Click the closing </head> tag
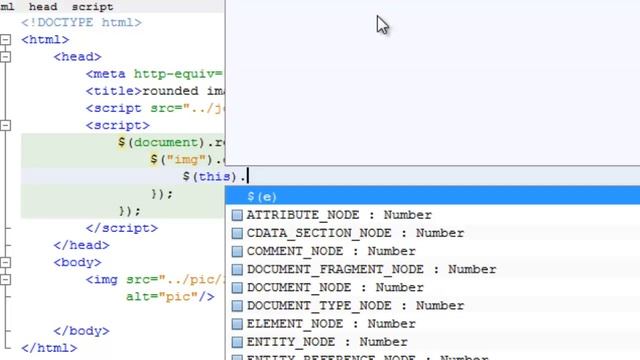640x360 pixels. (x=82, y=245)
